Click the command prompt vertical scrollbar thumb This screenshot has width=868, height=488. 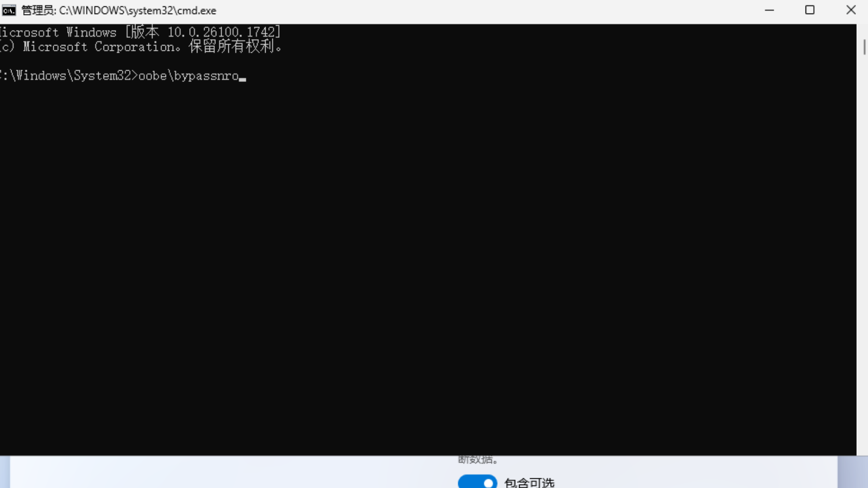[x=864, y=47]
